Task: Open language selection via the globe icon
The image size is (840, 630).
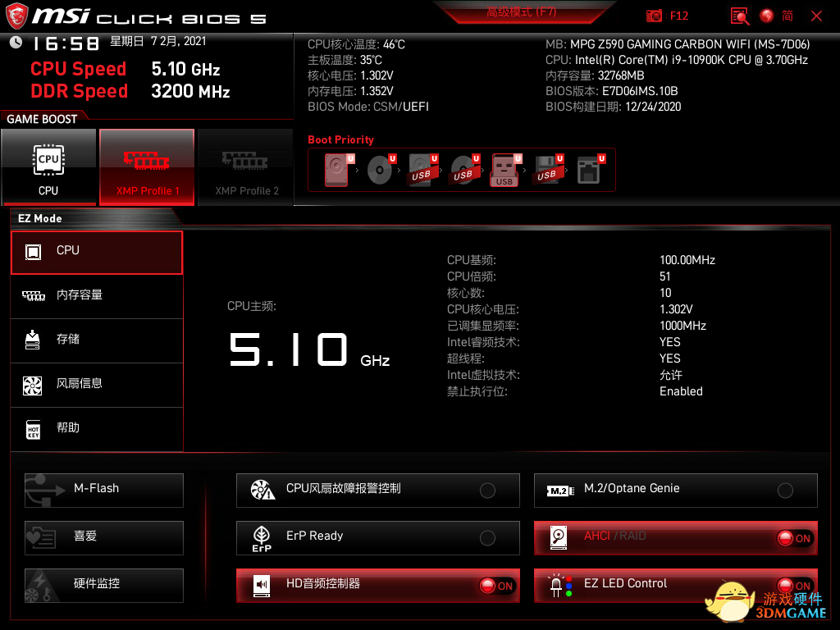Action: tap(767, 16)
